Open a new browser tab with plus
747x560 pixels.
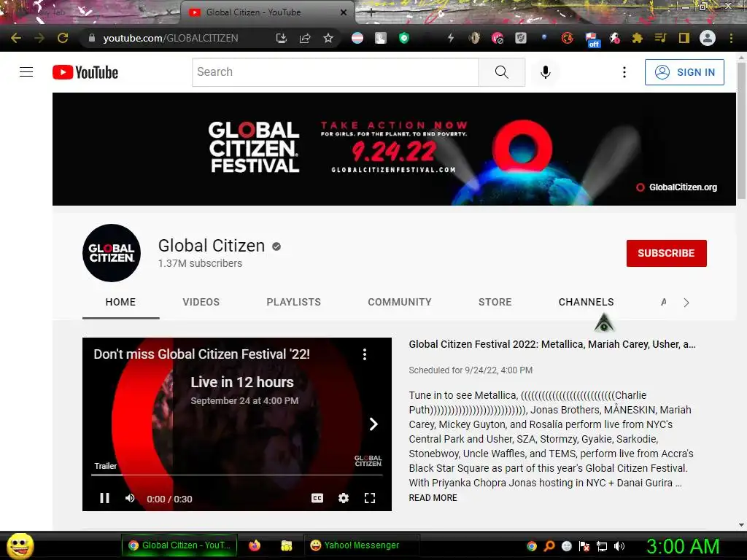[x=371, y=13]
